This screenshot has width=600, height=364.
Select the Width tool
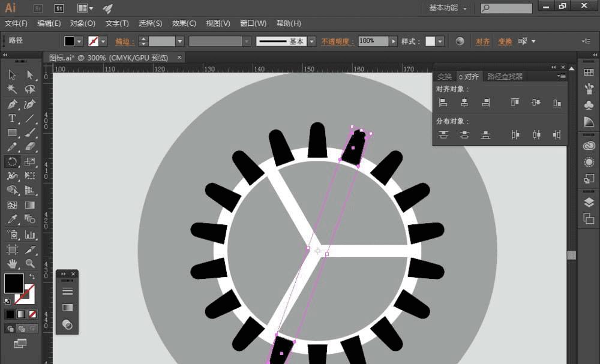12,176
